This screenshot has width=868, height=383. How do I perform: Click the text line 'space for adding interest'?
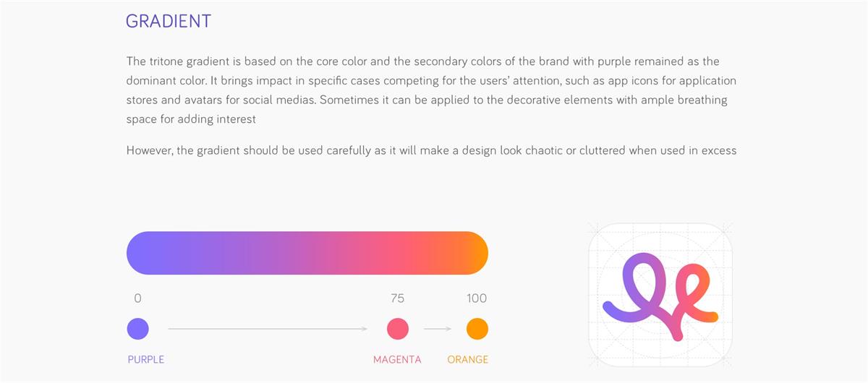(191, 119)
